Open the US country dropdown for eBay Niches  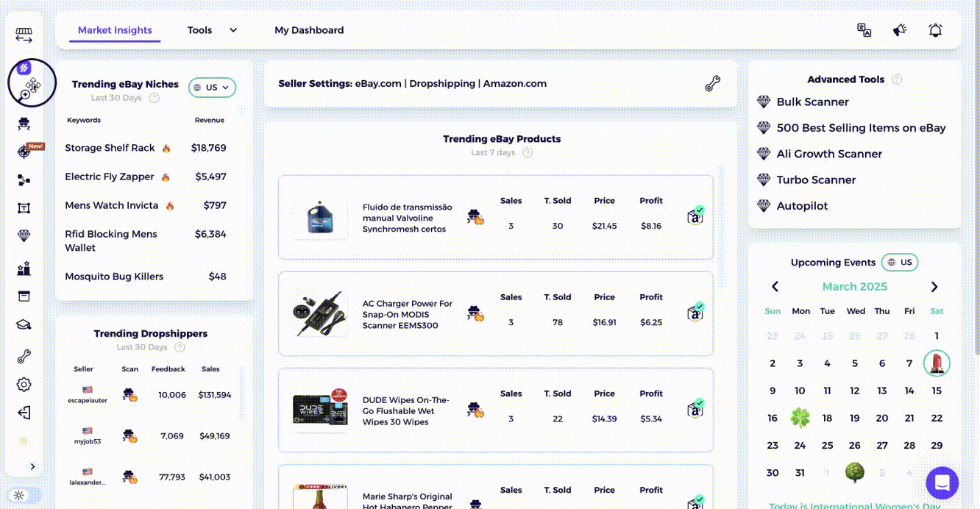[x=212, y=87]
